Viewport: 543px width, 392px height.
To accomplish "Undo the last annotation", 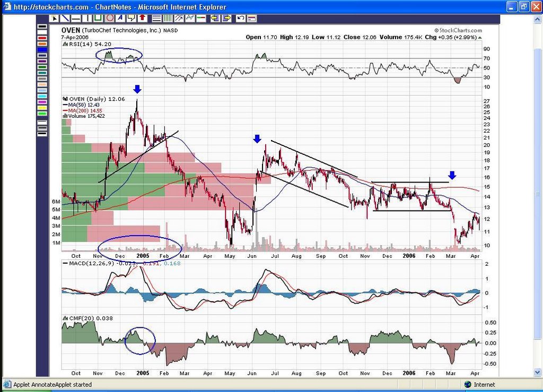I will (x=240, y=18).
